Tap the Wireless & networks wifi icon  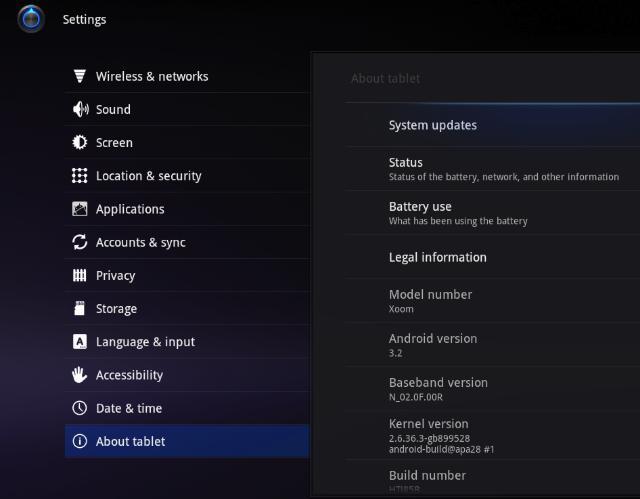coord(80,77)
